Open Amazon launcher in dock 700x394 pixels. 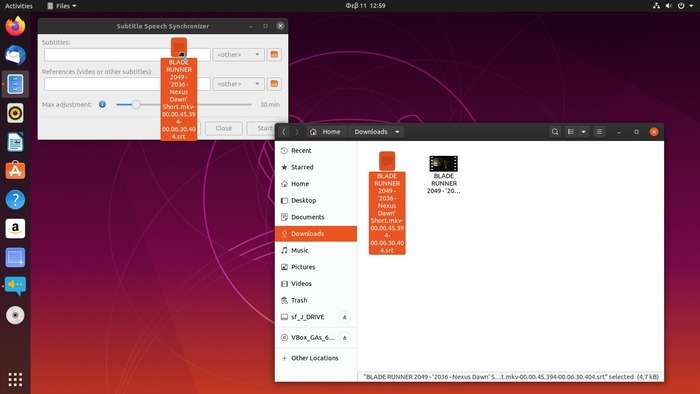[15, 228]
